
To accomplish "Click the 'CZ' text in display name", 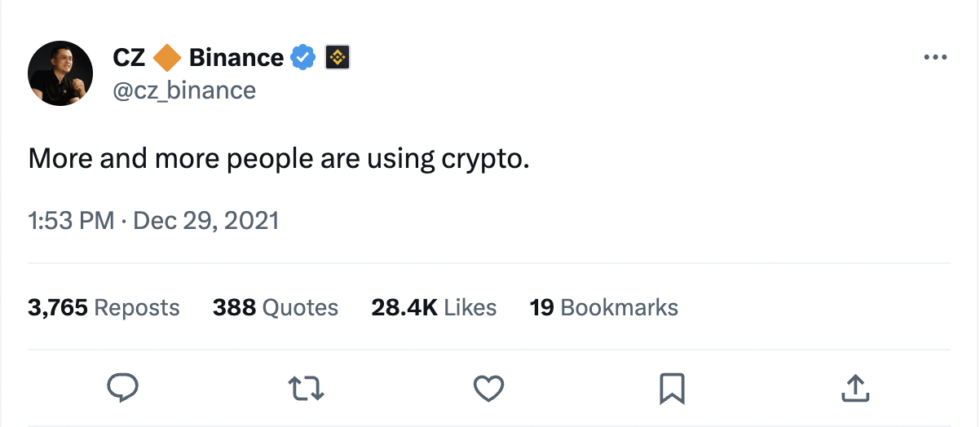I will (x=129, y=58).
